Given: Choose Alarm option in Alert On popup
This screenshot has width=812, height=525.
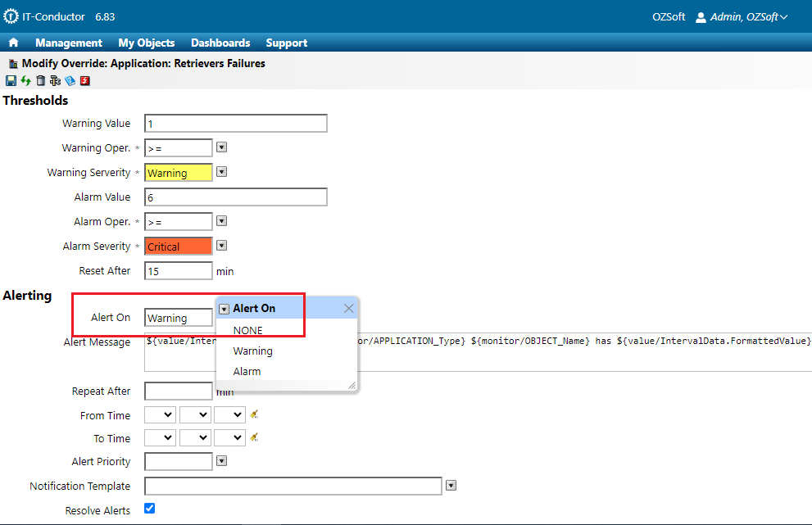Looking at the screenshot, I should 247,371.
